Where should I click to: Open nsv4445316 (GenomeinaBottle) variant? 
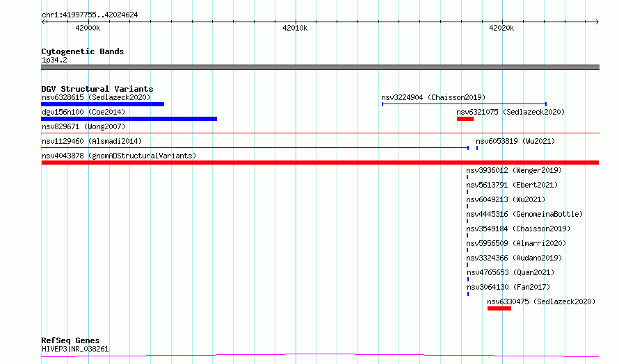[x=524, y=214]
